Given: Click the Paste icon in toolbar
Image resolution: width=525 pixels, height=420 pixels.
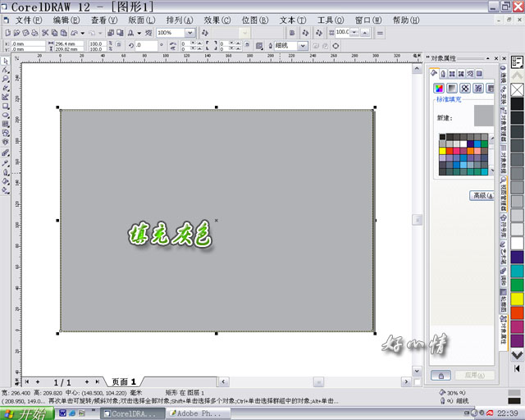Looking at the screenshot, I should [x=63, y=33].
